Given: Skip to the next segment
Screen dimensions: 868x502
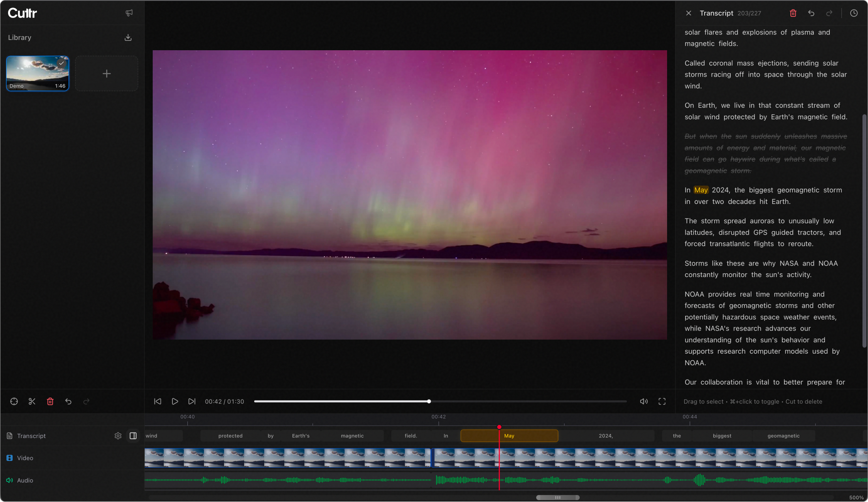Looking at the screenshot, I should (x=192, y=402).
